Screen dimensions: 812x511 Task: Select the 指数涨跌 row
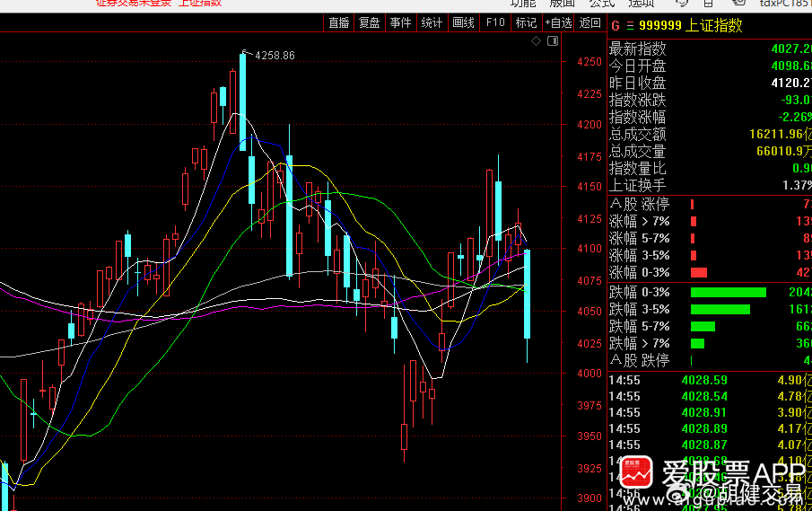[x=710, y=100]
